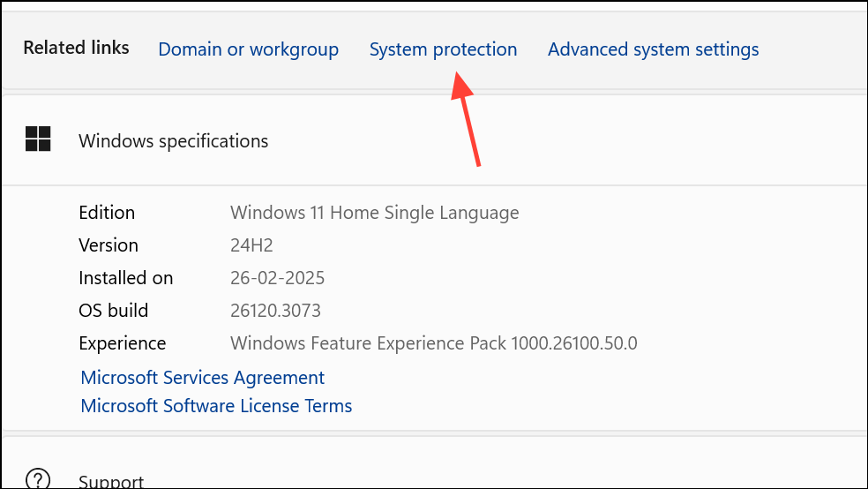Open the Microsoft Services Agreement link
This screenshot has height=489, width=868.
tap(202, 378)
